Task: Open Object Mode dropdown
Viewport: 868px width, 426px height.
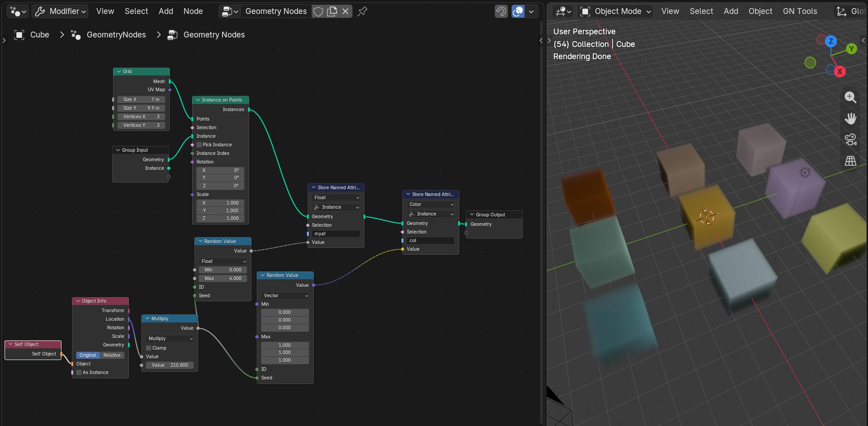Action: click(x=615, y=11)
